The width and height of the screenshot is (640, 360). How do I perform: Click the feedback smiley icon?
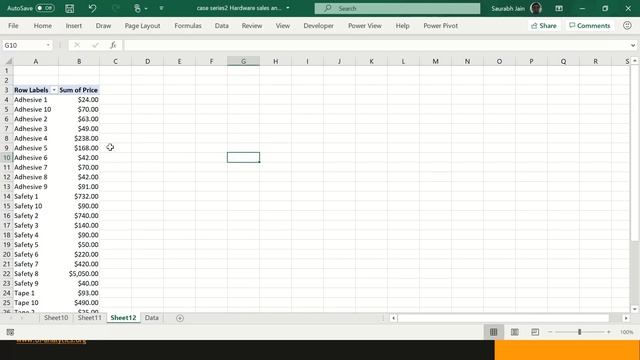[x=627, y=26]
